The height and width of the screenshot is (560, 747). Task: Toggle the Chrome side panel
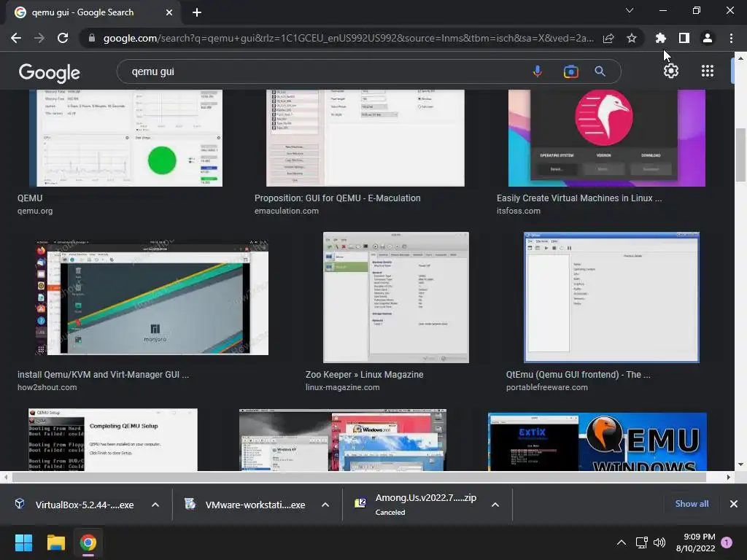pyautogui.click(x=684, y=38)
